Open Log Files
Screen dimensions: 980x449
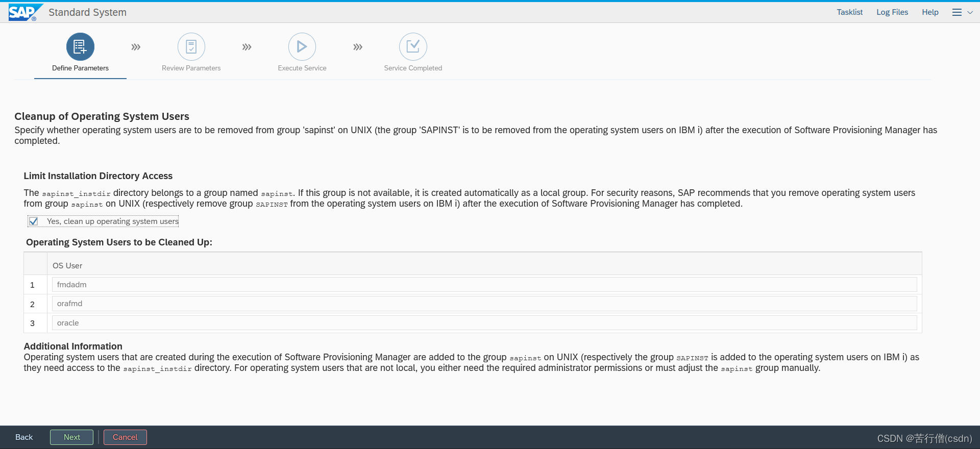[892, 12]
